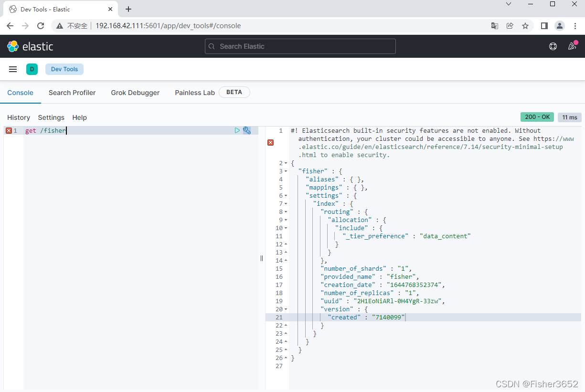The width and height of the screenshot is (585, 392).
Task: Click the green D space avatar
Action: click(32, 69)
